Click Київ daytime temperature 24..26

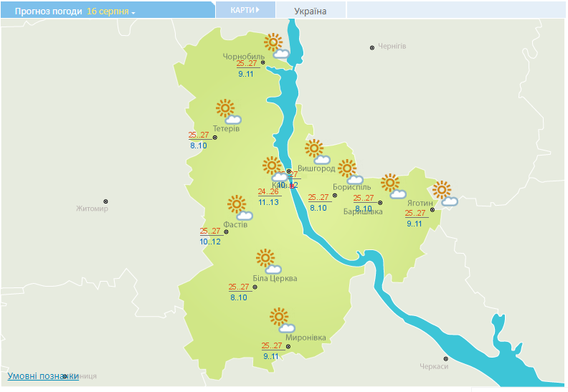[x=268, y=192]
